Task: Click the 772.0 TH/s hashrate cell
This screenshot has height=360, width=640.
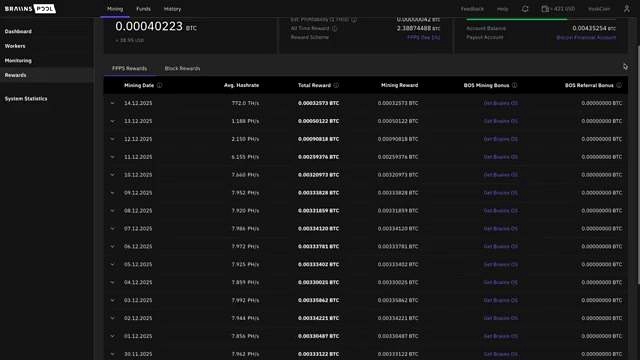Action: [x=245, y=103]
